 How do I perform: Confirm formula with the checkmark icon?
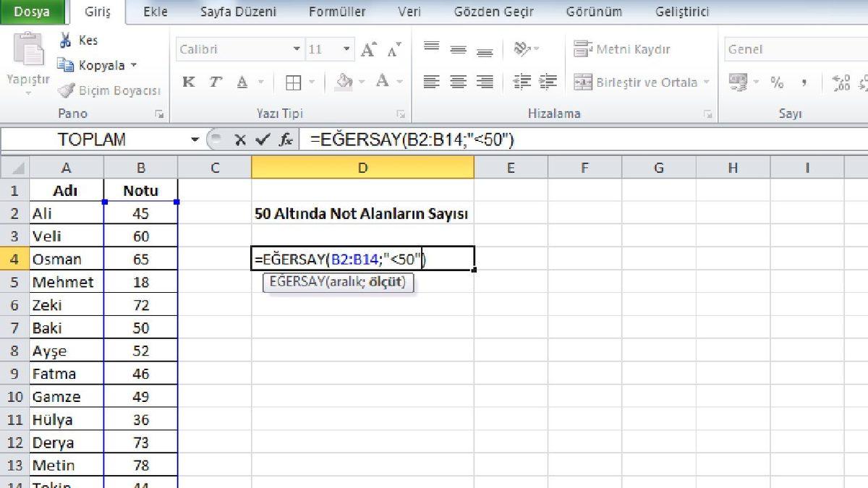click(x=263, y=138)
